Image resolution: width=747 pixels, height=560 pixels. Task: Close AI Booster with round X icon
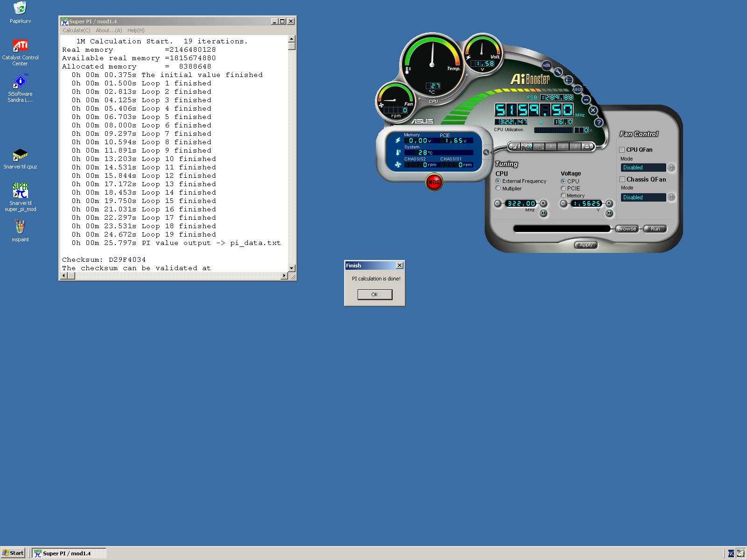click(x=593, y=111)
